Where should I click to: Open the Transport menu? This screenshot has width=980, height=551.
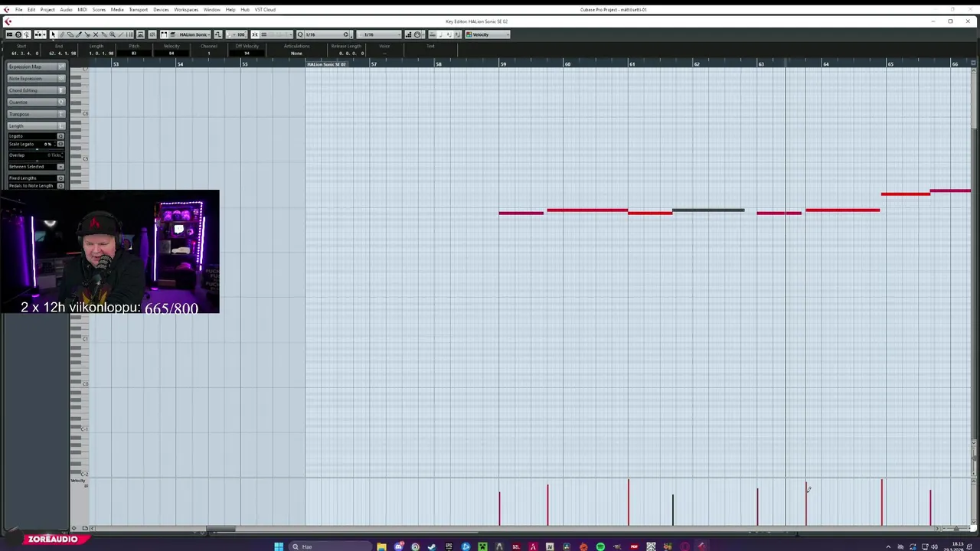(139, 9)
